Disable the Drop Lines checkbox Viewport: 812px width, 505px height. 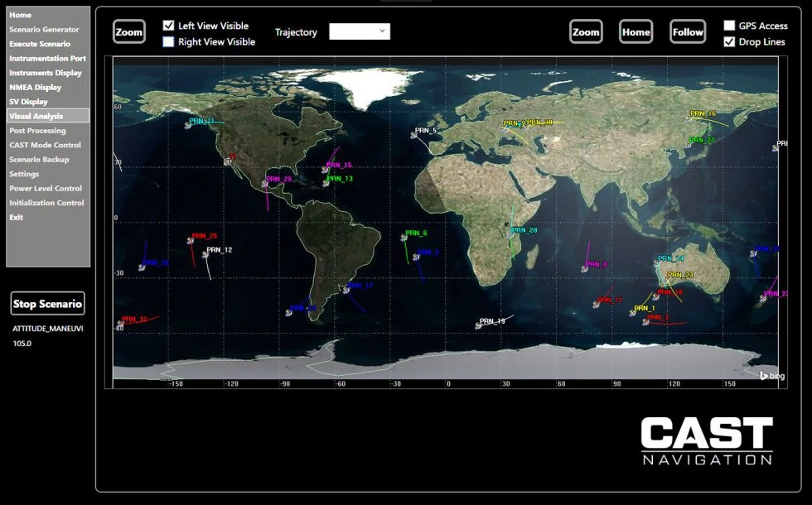point(729,41)
